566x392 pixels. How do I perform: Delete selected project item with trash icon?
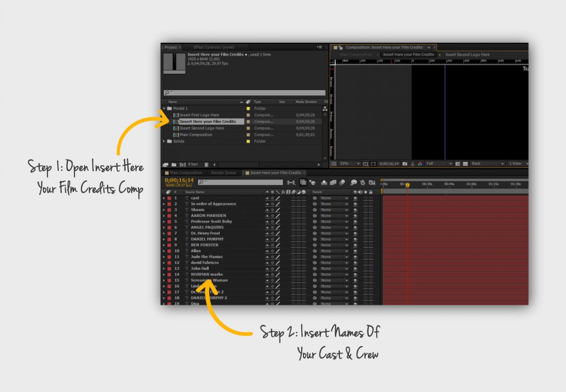(x=206, y=165)
